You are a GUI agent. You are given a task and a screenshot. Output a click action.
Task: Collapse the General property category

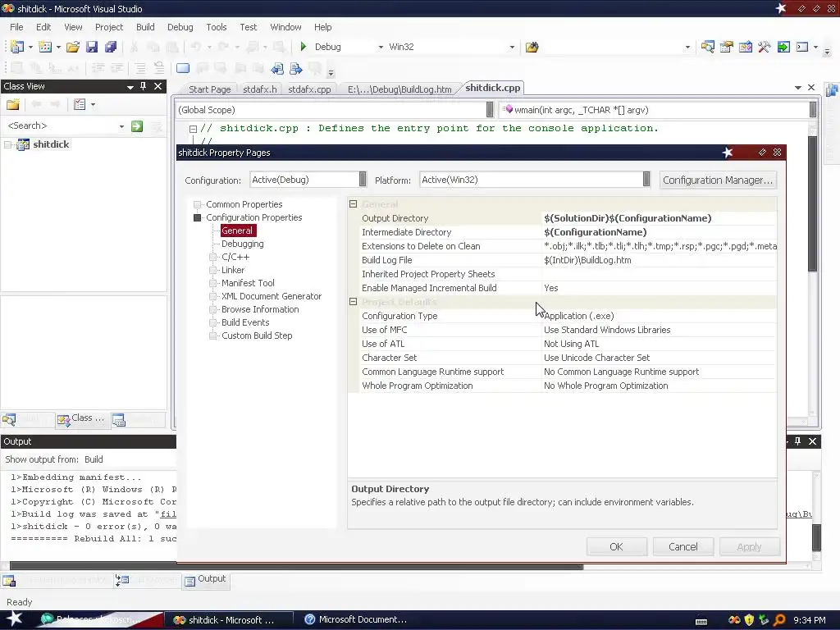353,204
